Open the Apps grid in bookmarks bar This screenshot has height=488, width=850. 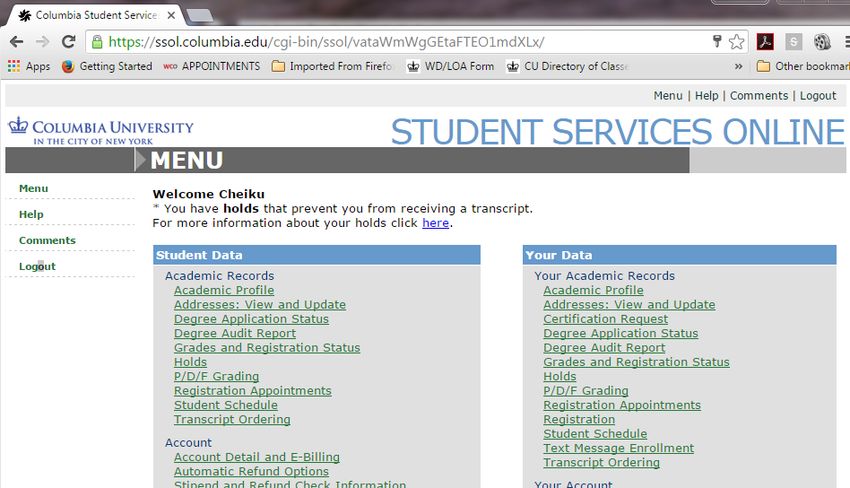click(x=29, y=66)
